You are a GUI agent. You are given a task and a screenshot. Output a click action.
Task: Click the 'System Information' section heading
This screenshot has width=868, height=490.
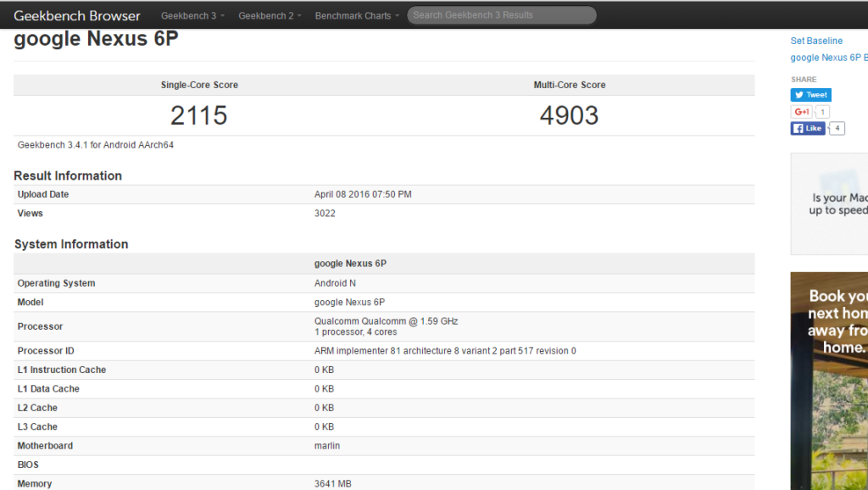(x=71, y=244)
